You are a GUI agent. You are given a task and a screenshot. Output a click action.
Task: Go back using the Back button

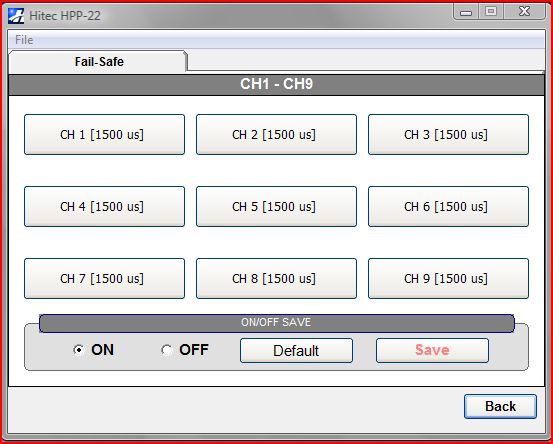[x=500, y=406]
